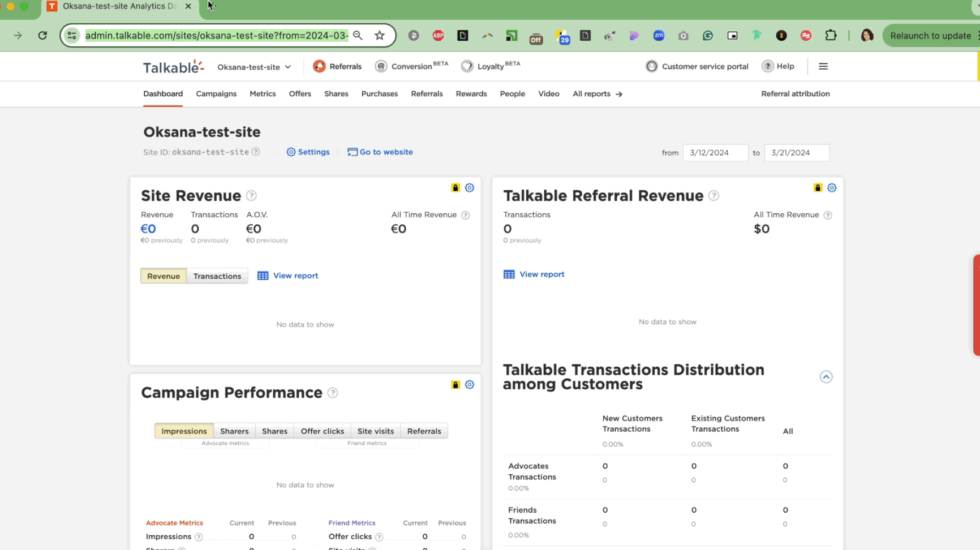Open the Oksana-test-site site selector

(255, 66)
